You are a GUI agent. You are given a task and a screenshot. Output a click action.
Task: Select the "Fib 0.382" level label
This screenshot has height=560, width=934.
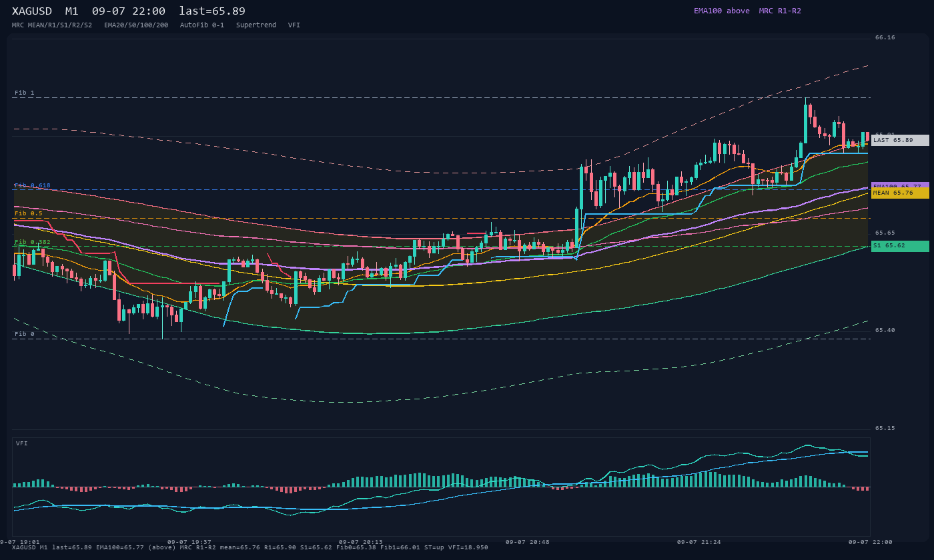point(33,242)
